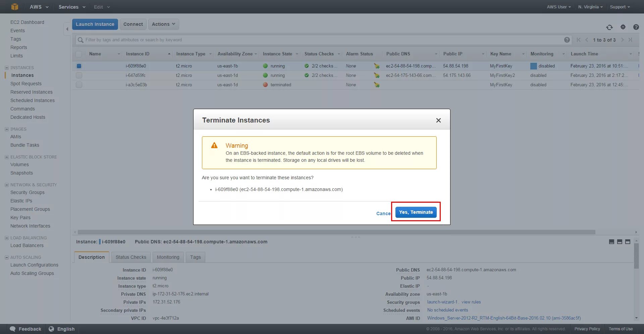Click the launch-wizard-1 security group link
644x334 pixels.
[x=442, y=302]
